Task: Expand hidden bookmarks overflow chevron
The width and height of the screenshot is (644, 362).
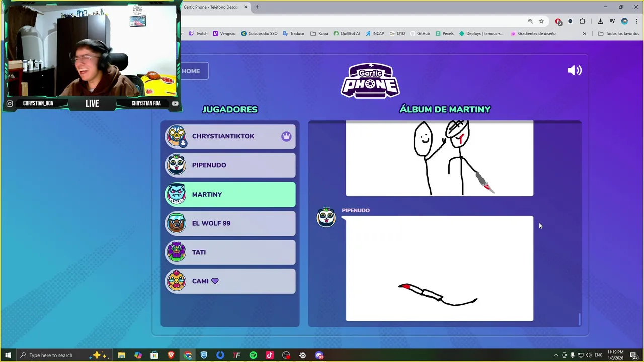Action: pos(584,34)
